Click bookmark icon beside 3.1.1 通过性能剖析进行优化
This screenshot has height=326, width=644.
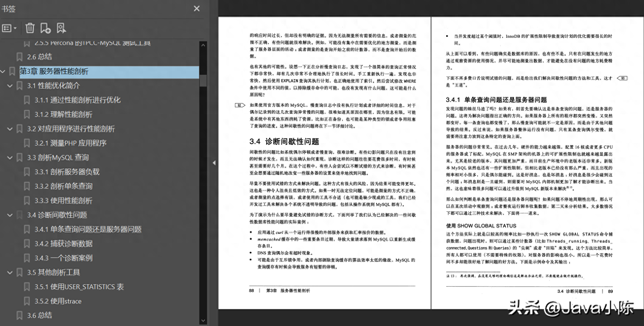point(27,100)
